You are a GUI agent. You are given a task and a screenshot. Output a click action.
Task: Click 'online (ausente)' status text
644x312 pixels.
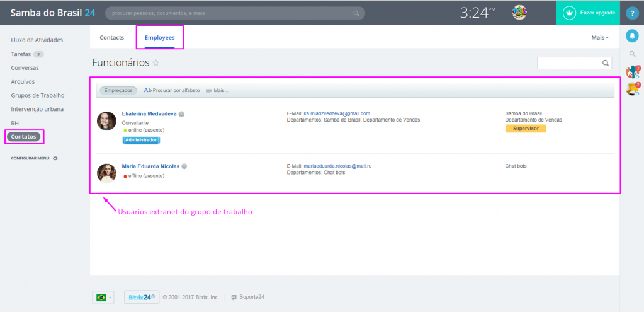pos(146,130)
